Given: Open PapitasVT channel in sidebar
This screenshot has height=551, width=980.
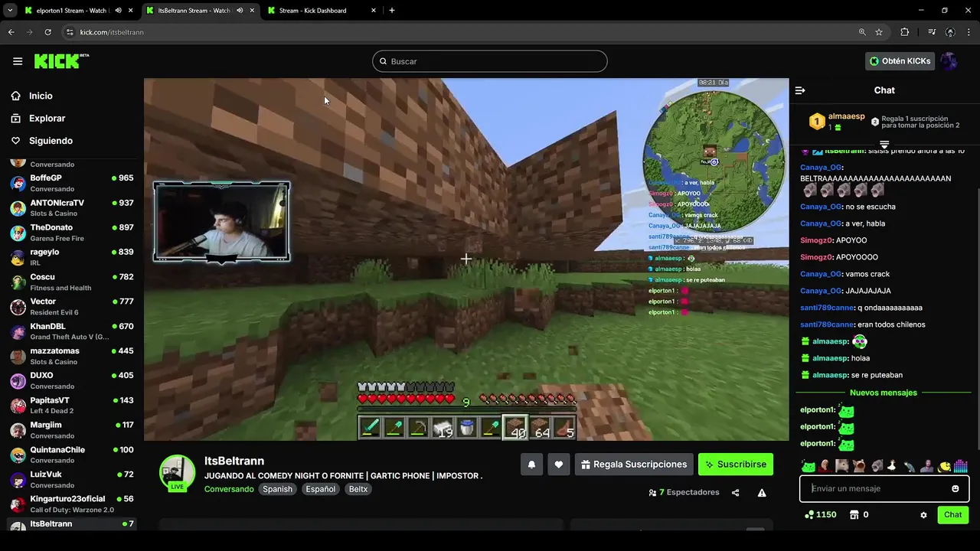Looking at the screenshot, I should tap(72, 406).
